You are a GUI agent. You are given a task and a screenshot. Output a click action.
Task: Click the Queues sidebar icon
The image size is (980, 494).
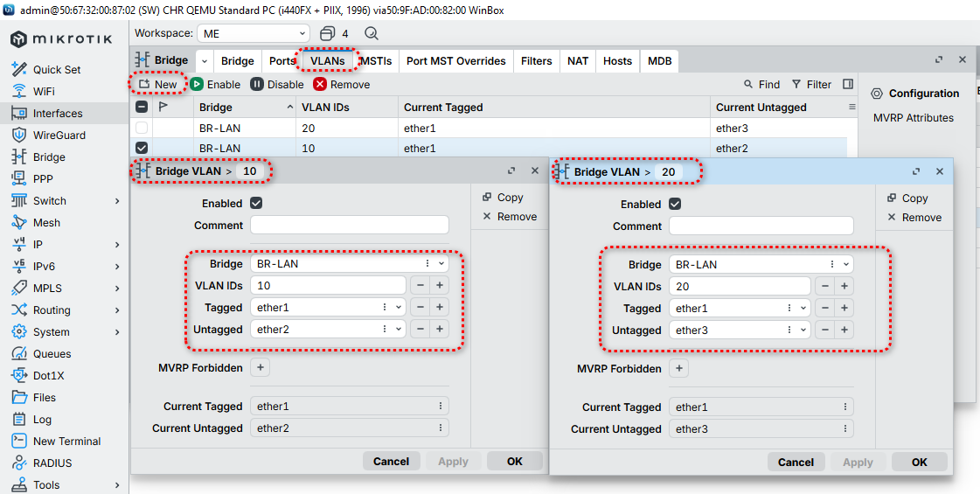coord(18,354)
